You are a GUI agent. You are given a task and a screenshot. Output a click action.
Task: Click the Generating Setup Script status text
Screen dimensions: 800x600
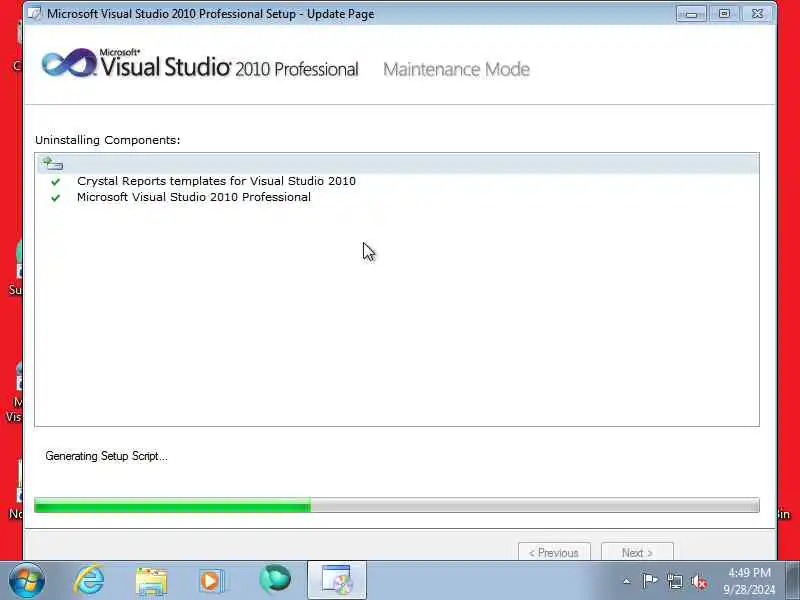(x=106, y=456)
